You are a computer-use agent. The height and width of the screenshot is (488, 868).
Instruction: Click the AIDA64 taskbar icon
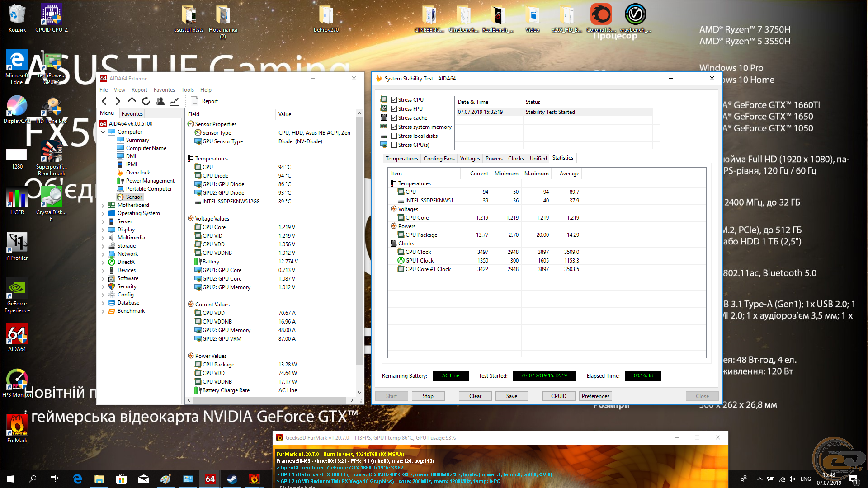(x=210, y=479)
